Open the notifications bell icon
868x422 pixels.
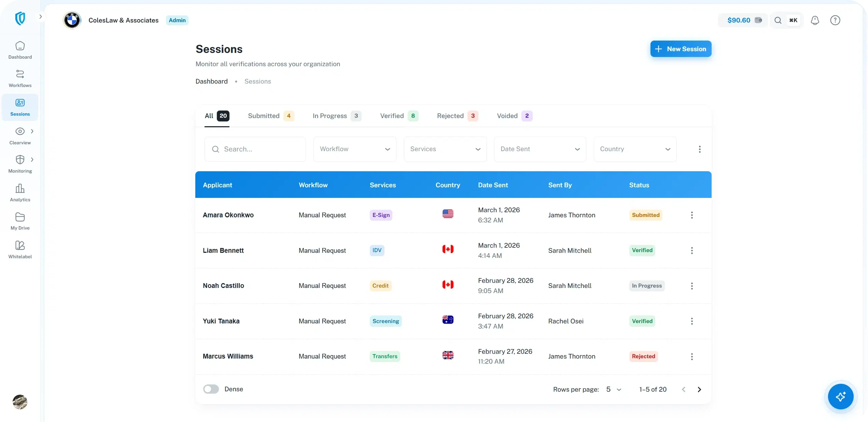point(815,20)
